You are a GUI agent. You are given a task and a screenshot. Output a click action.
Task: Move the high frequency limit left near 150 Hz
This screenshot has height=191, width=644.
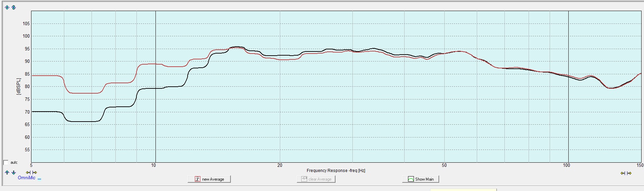623,173
